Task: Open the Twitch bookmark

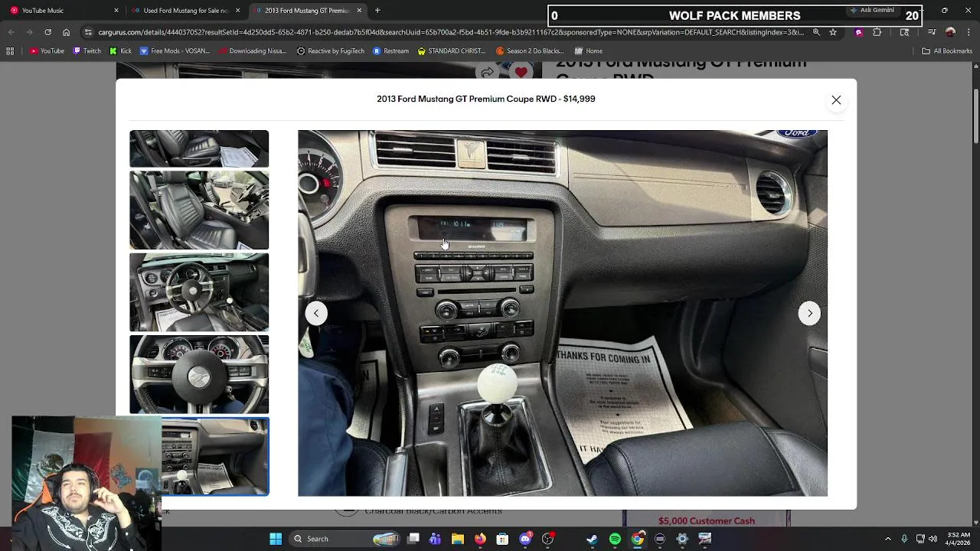Action: 87,51
